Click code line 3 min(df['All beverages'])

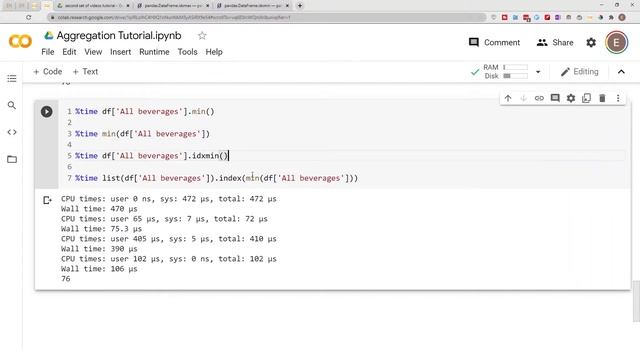[142, 134]
